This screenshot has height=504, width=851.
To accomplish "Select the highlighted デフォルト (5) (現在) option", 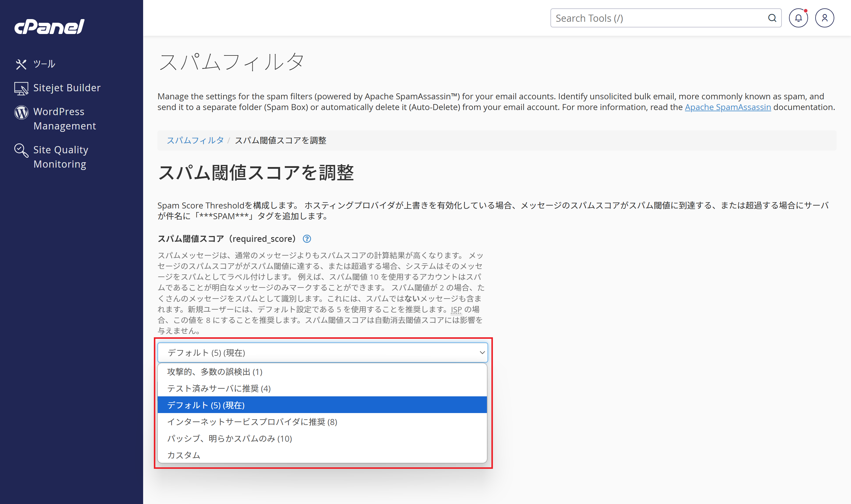I will (322, 405).
